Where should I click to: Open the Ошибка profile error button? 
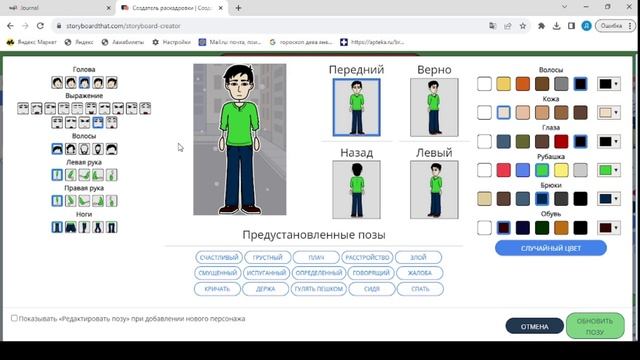tap(615, 26)
